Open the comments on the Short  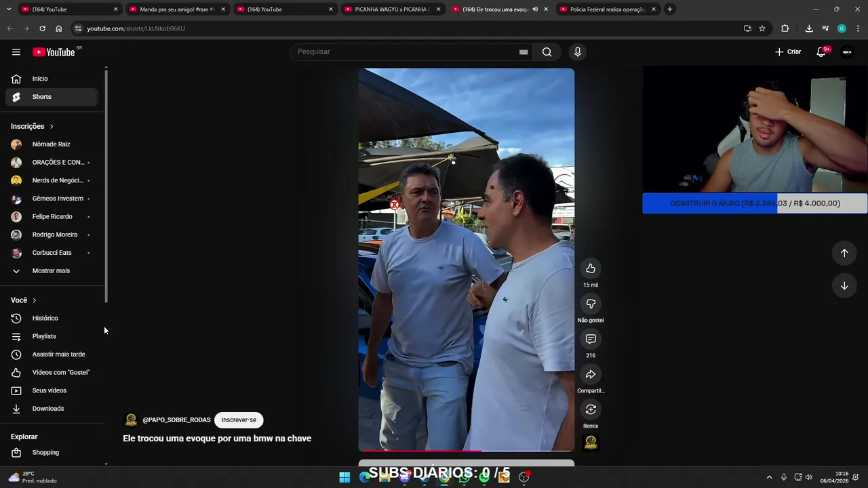pos(591,339)
